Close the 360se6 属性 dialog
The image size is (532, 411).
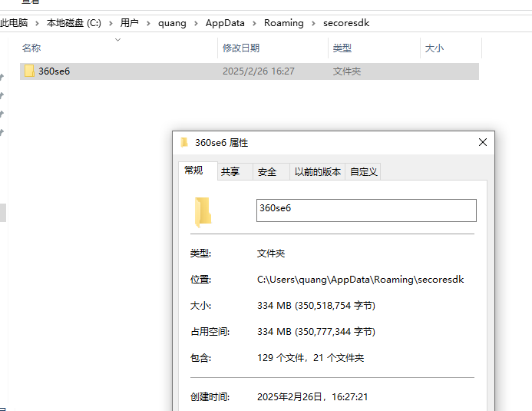(482, 143)
